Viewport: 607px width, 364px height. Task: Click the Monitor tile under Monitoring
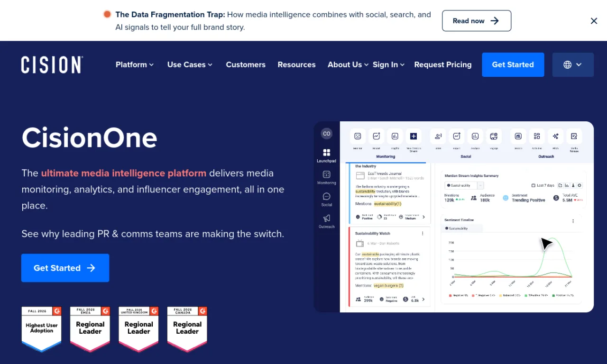click(x=358, y=136)
